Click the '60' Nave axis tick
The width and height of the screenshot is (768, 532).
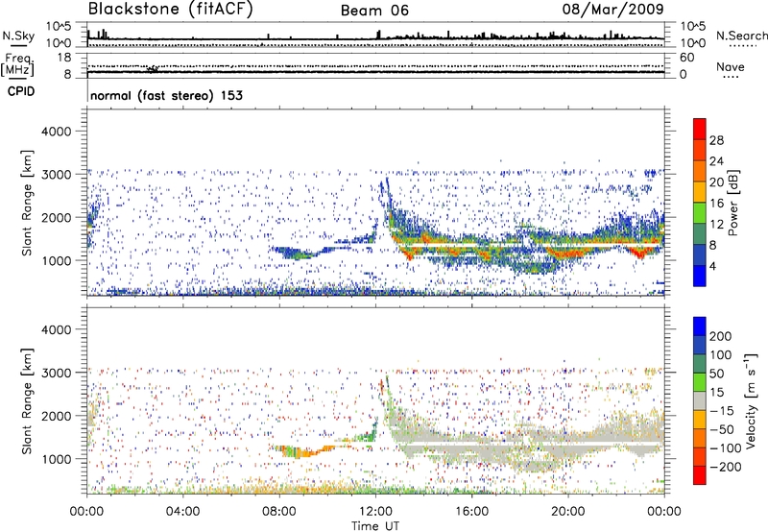point(687,58)
